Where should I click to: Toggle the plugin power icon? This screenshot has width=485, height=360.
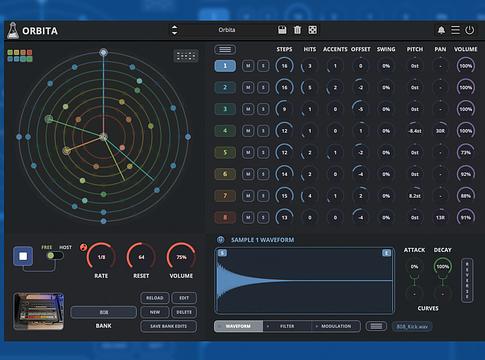(470, 30)
